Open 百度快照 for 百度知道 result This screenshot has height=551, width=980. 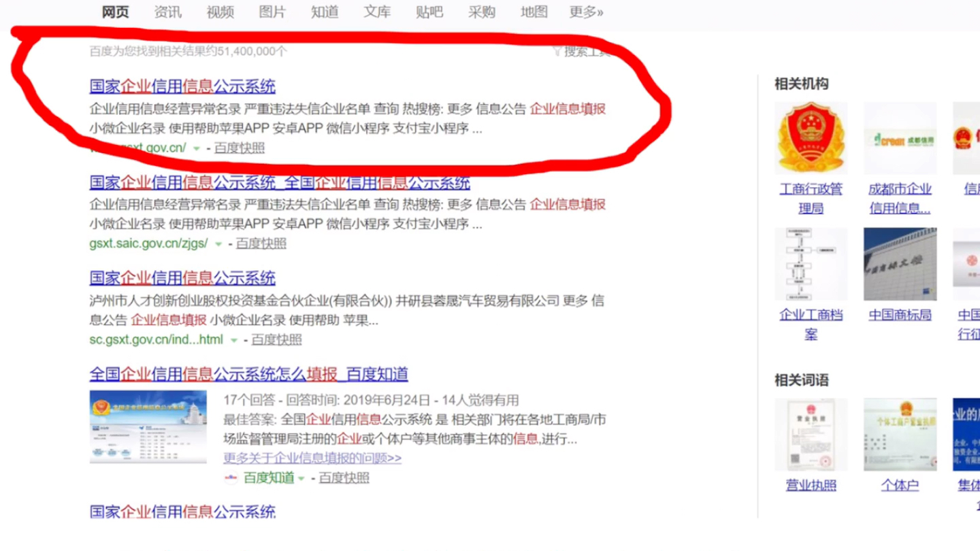tap(344, 478)
